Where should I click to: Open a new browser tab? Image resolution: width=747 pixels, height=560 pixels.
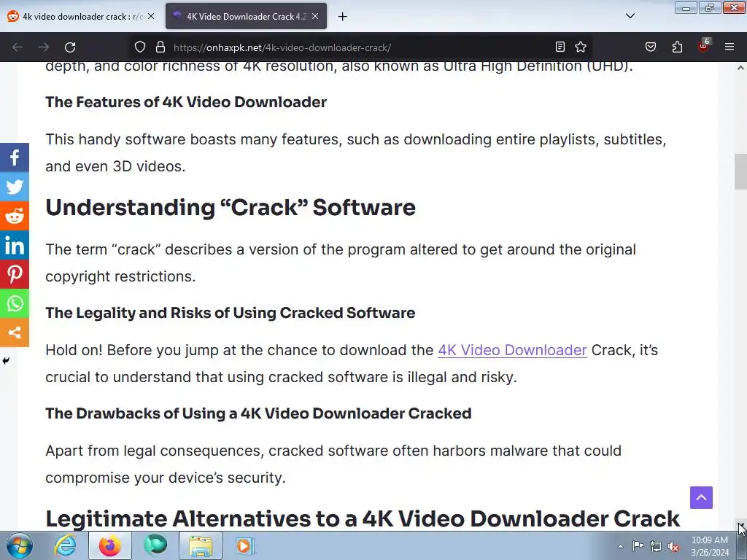343,17
